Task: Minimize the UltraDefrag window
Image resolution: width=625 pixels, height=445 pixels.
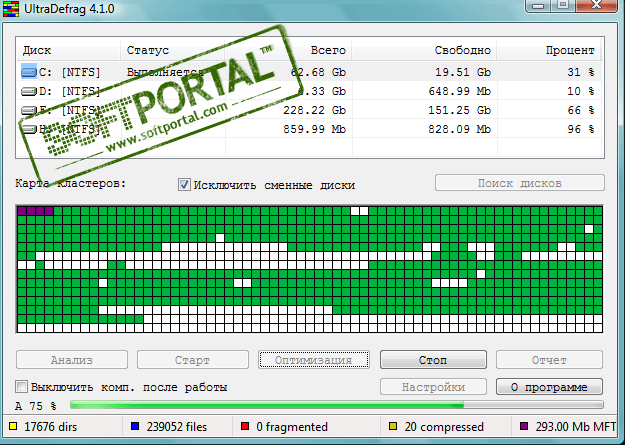Action: pos(538,5)
